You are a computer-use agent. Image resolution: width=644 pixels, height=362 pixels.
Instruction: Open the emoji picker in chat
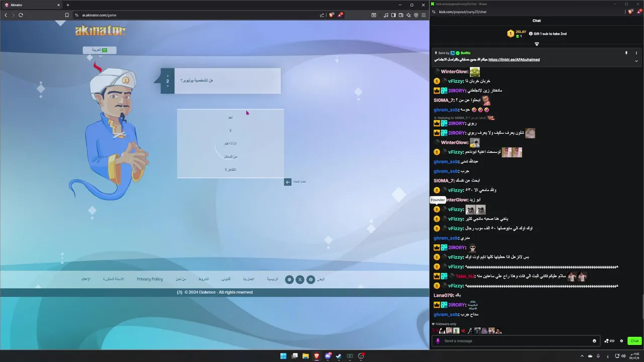pos(594,341)
